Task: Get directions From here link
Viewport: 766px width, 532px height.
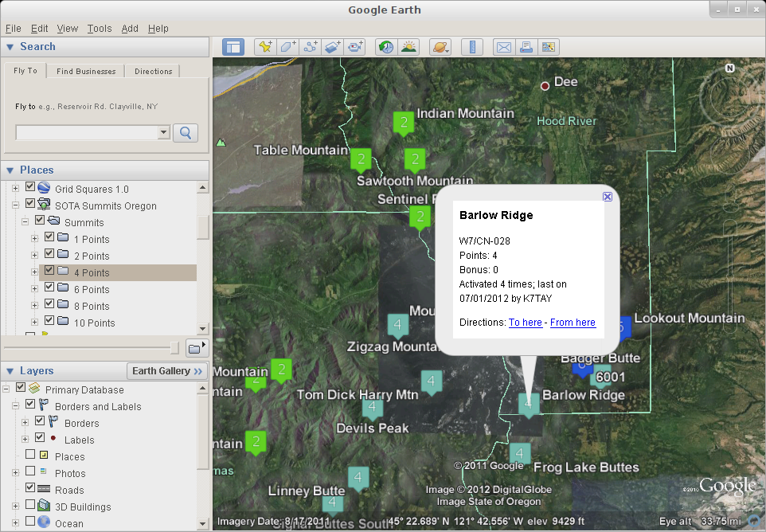Action: [573, 323]
